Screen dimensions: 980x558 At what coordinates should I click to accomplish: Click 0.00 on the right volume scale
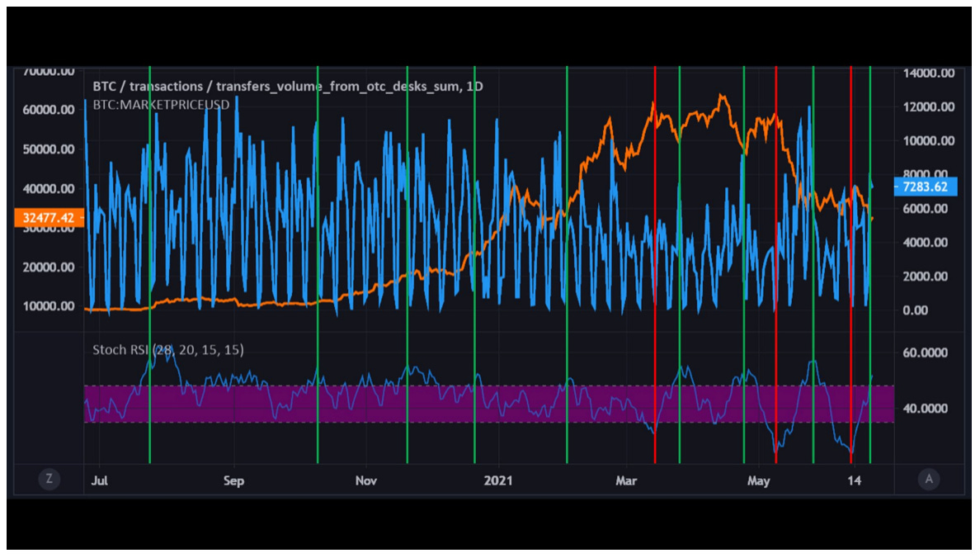tap(916, 310)
